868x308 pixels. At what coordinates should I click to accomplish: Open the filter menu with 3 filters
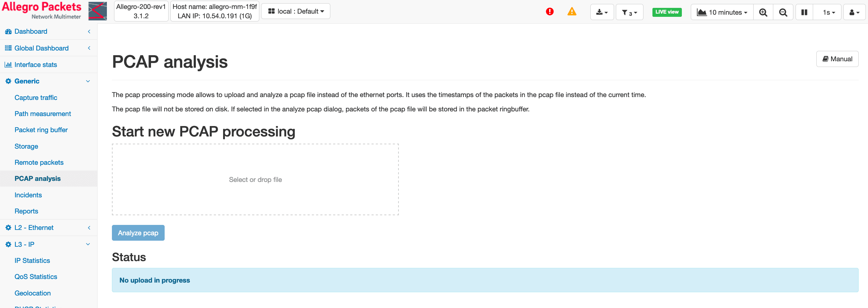[629, 12]
